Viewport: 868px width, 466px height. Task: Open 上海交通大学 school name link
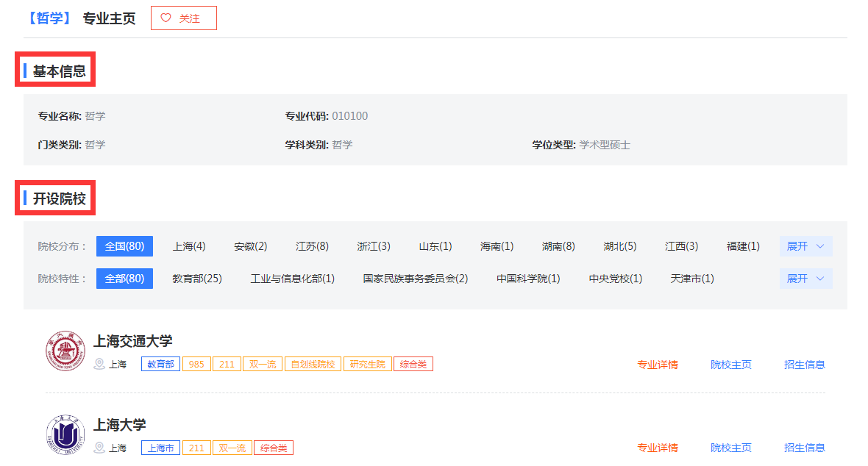(133, 341)
